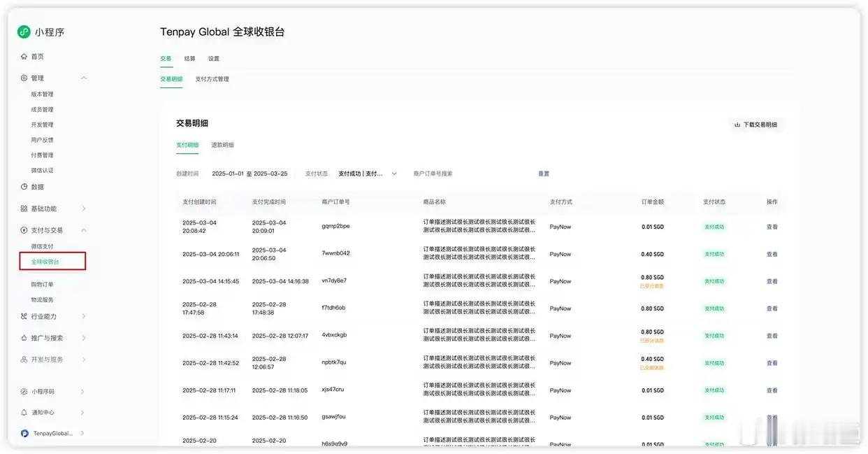Click the 0.40 SGD amount for order 7wwnb042
868x454 pixels.
(652, 254)
